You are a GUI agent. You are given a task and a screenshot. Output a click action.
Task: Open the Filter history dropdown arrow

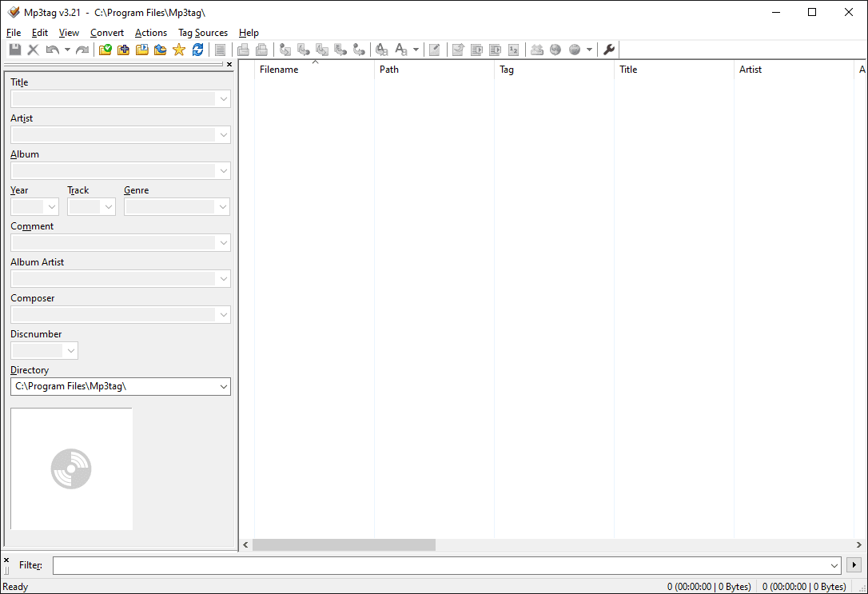pos(834,565)
